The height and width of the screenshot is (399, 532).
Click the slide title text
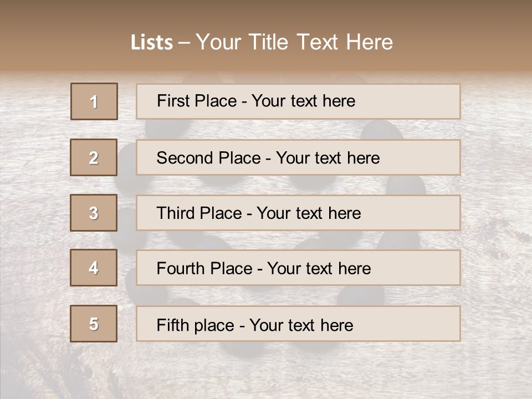(x=262, y=42)
